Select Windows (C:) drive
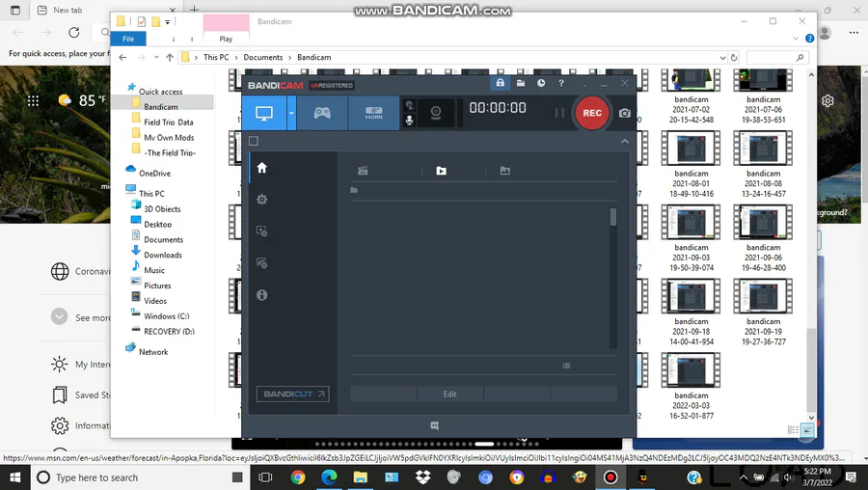The width and height of the screenshot is (868, 490). coord(166,316)
